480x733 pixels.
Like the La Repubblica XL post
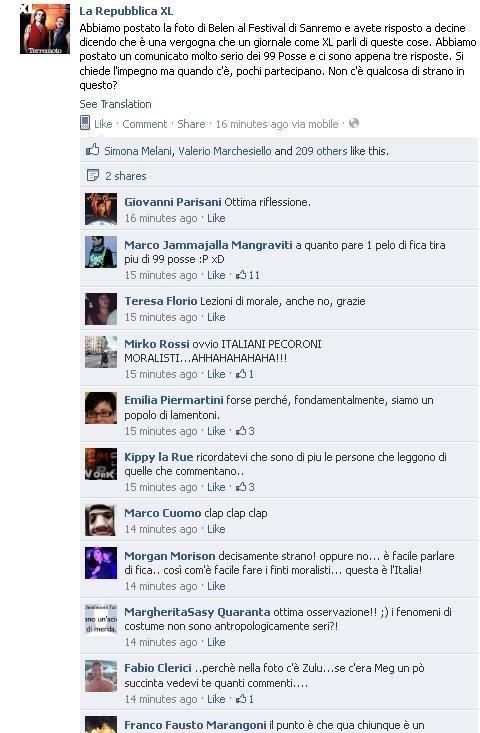(103, 124)
